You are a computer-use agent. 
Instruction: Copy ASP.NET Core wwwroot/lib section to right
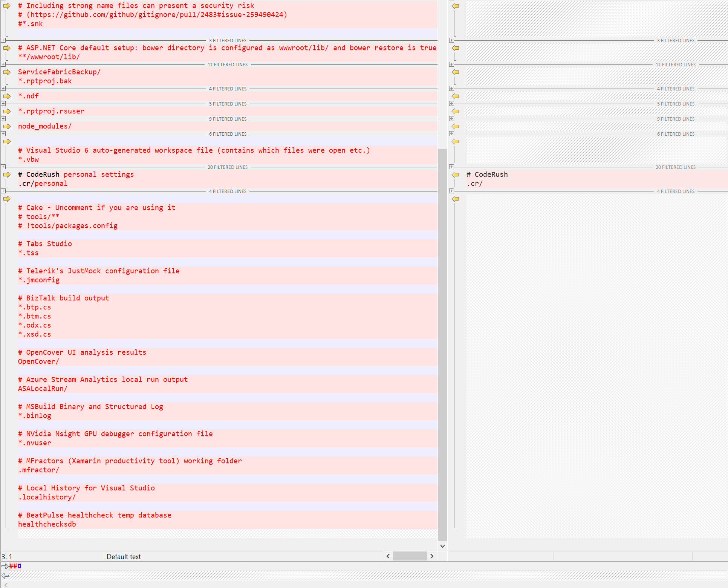[7, 48]
